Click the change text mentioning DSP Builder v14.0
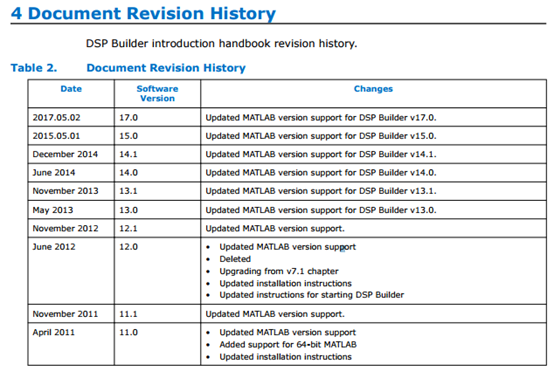The height and width of the screenshot is (371, 554). (321, 172)
